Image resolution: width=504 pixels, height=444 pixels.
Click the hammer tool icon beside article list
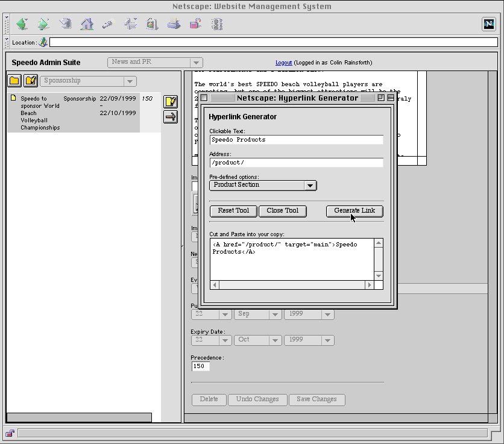coord(171,117)
